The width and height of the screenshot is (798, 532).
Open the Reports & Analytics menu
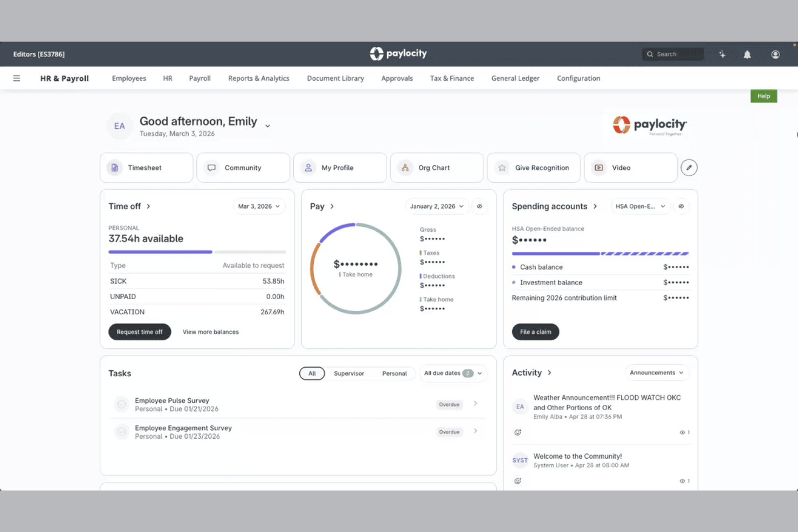click(259, 78)
